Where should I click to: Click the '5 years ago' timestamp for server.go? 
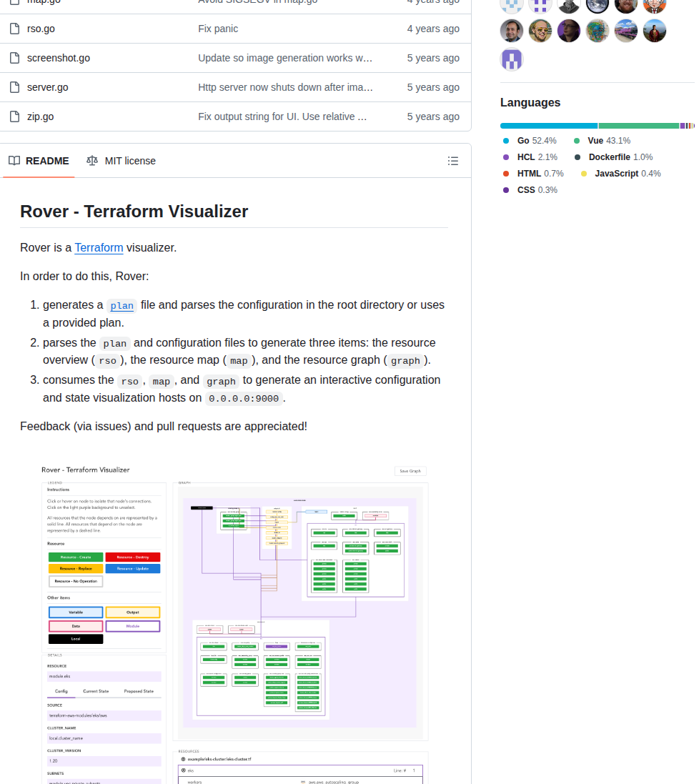pos(433,87)
